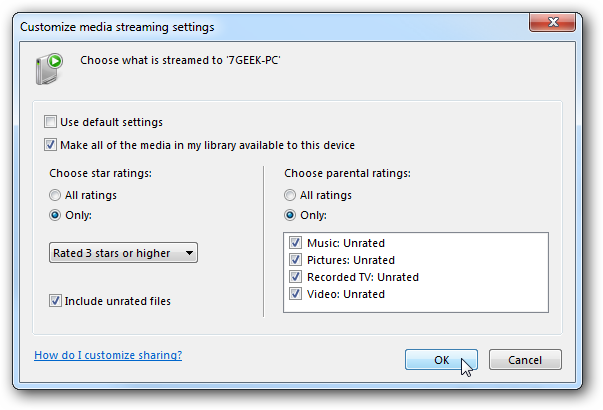Click the star rating dropdown arrow
This screenshot has height=410, width=603.
coord(189,253)
